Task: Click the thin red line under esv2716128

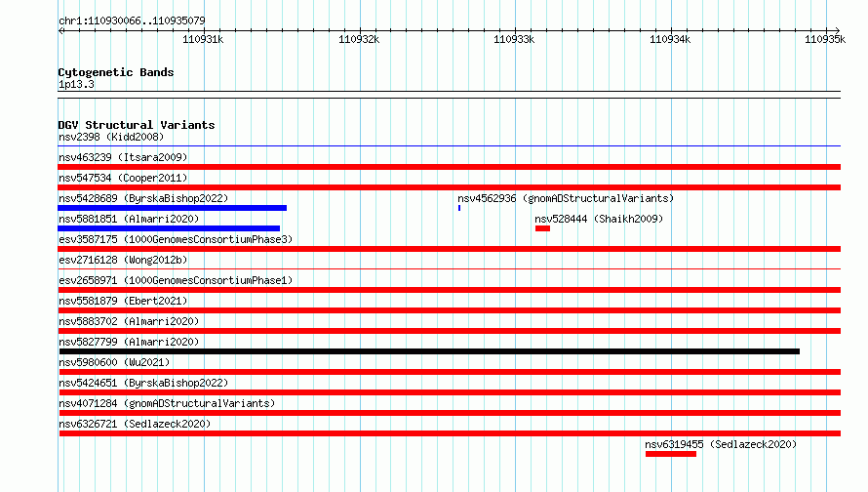Action: 449,269
